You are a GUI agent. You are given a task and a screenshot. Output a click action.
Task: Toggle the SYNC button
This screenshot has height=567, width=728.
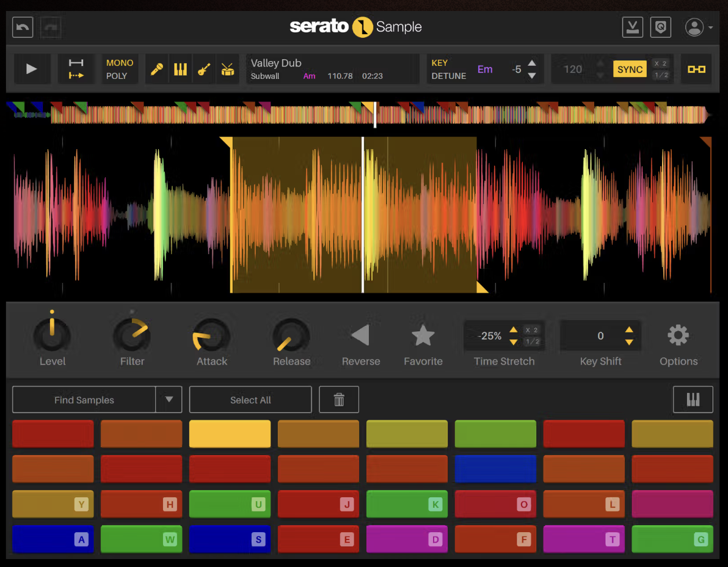[x=630, y=69]
